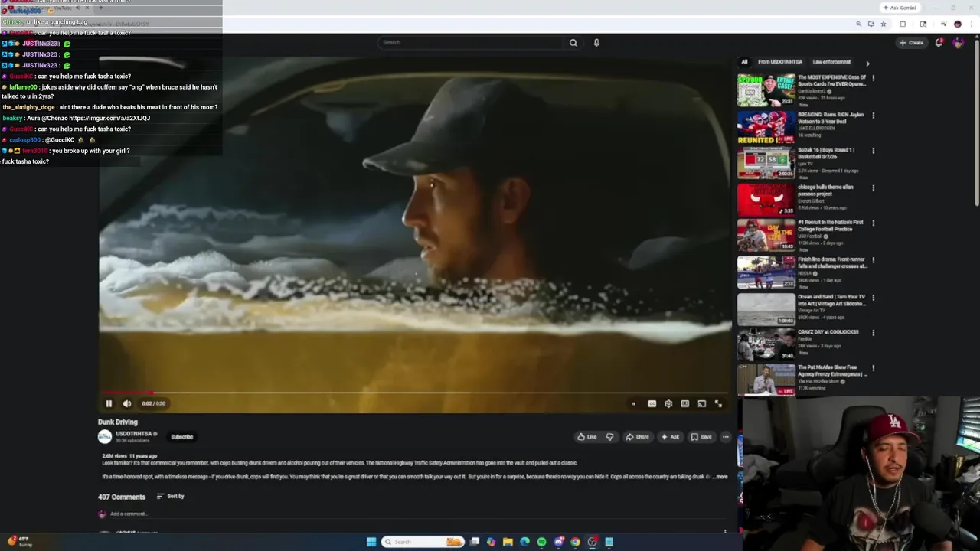This screenshot has height=551, width=980.
Task: Open the weather widget on the taskbar
Action: tap(21, 542)
